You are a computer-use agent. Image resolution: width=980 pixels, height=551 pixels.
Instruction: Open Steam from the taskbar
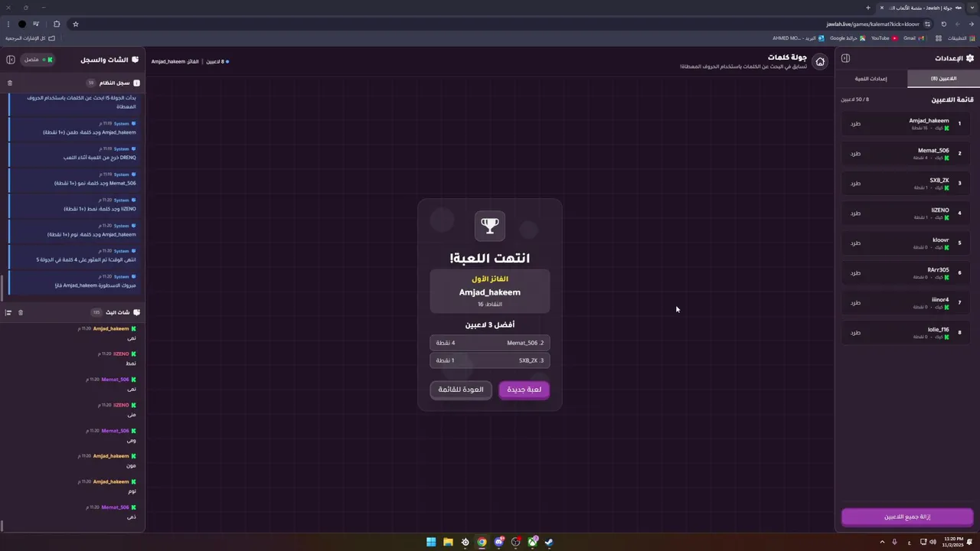549,542
